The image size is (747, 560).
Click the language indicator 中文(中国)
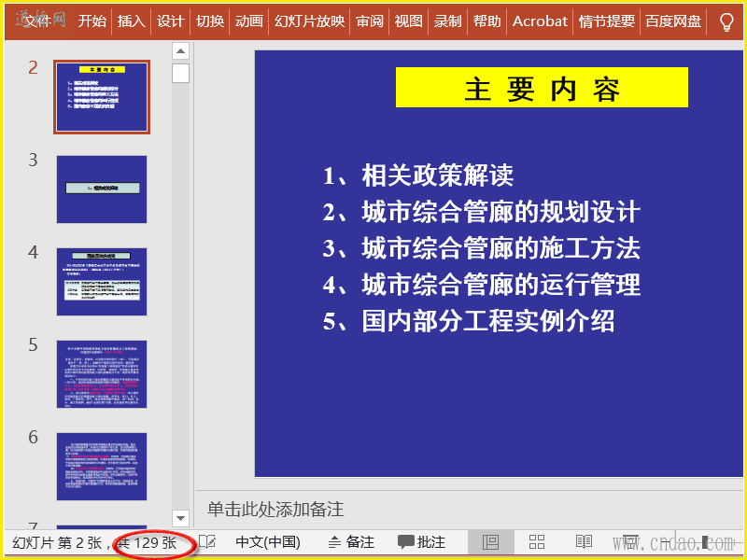(x=268, y=542)
